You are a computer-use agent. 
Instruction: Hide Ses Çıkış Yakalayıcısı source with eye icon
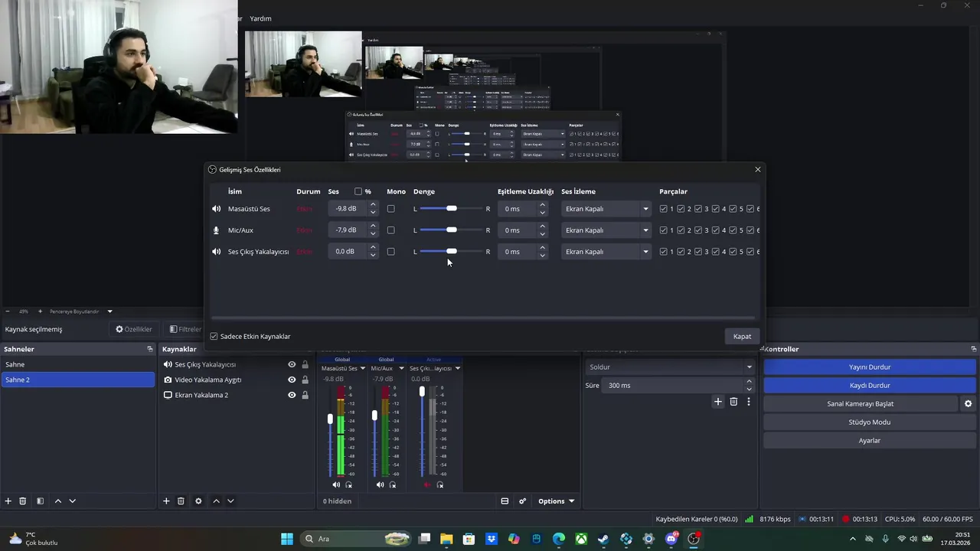coord(292,364)
